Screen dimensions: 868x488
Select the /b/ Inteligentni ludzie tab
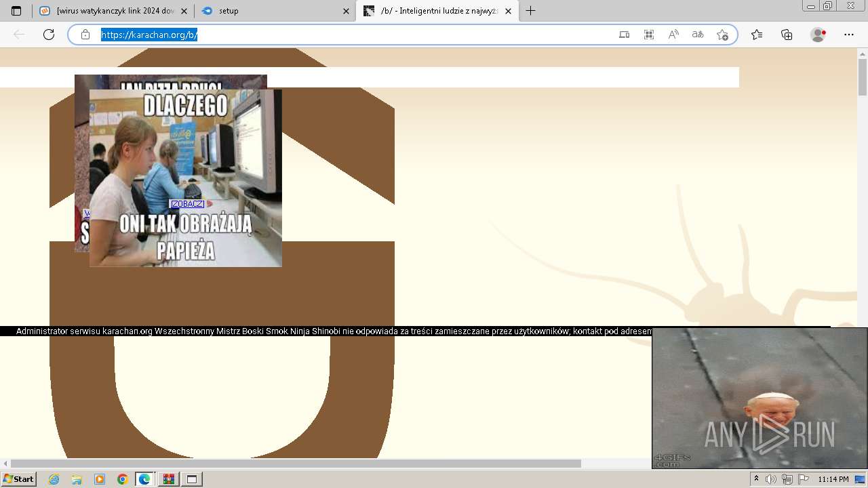pyautogui.click(x=437, y=11)
